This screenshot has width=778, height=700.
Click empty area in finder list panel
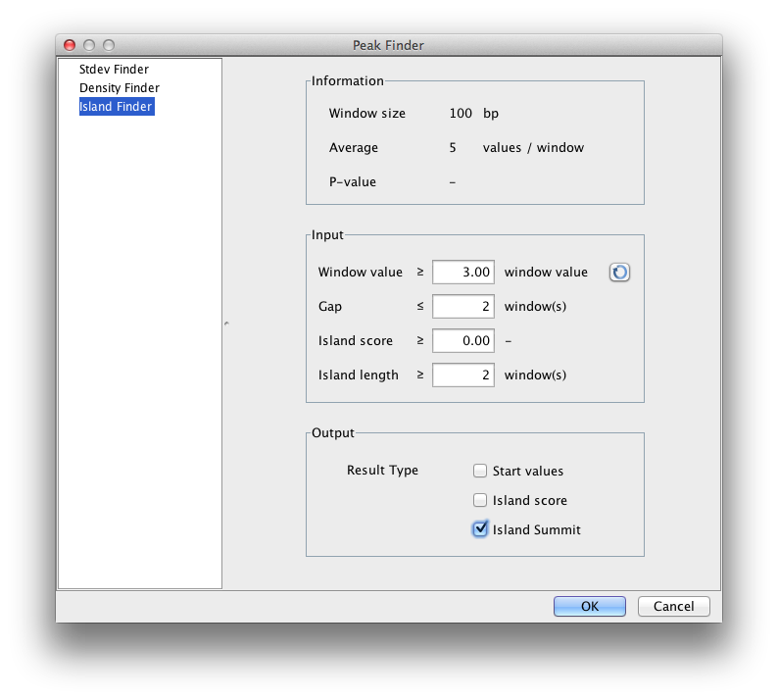coord(139,343)
